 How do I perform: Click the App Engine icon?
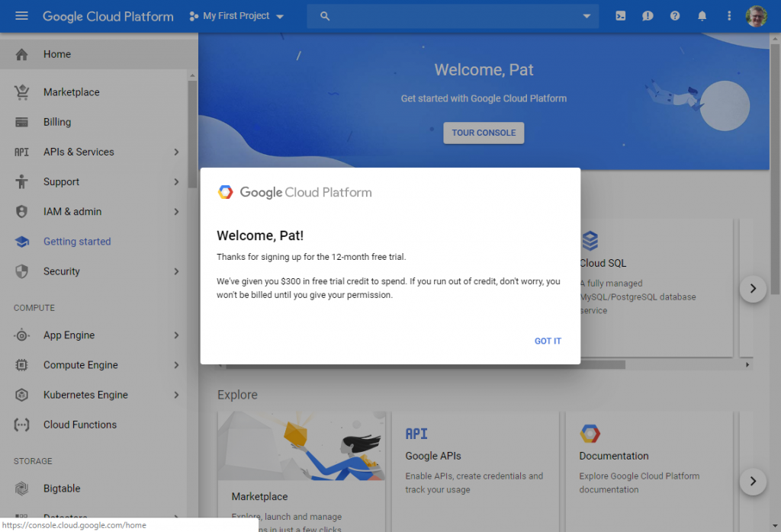(21, 335)
